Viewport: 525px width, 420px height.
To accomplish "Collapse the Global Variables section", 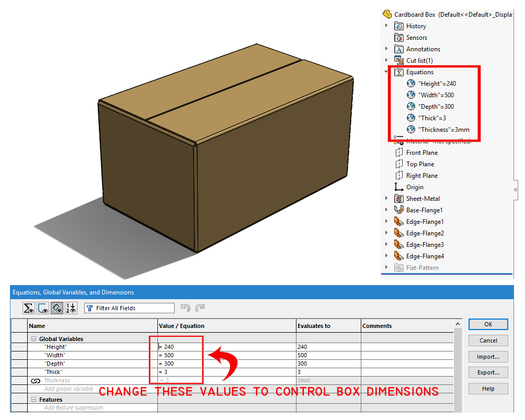I will pos(33,338).
